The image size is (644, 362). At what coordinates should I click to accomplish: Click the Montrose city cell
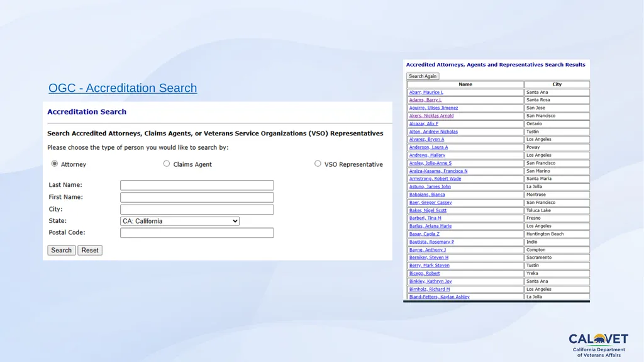(x=557, y=195)
